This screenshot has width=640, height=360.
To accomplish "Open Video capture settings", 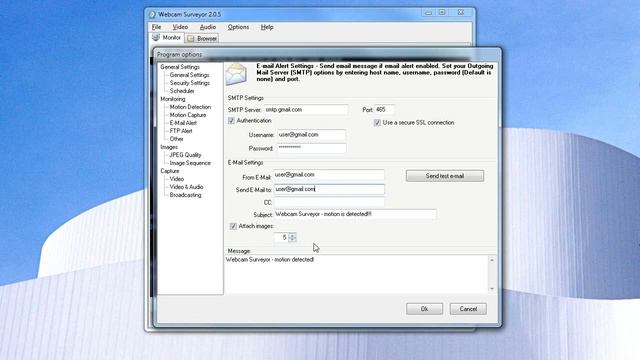I will click(x=177, y=179).
